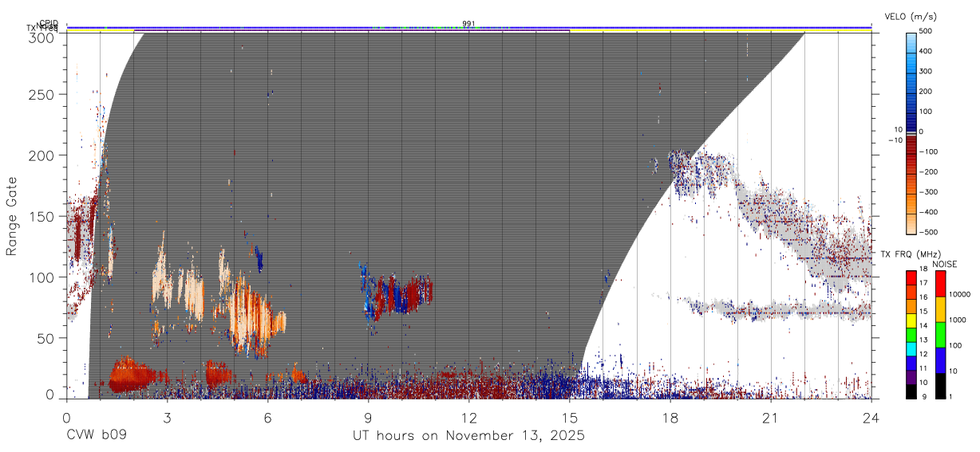
Task: Click the -500 label on the velocity scale
Action: tap(928, 232)
